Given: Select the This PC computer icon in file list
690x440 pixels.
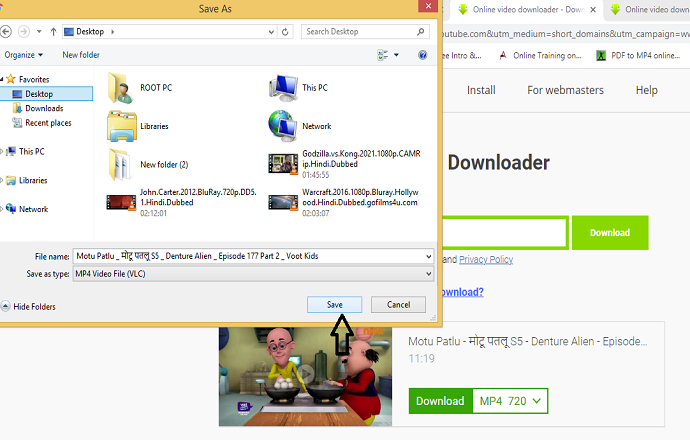Looking at the screenshot, I should [x=283, y=88].
